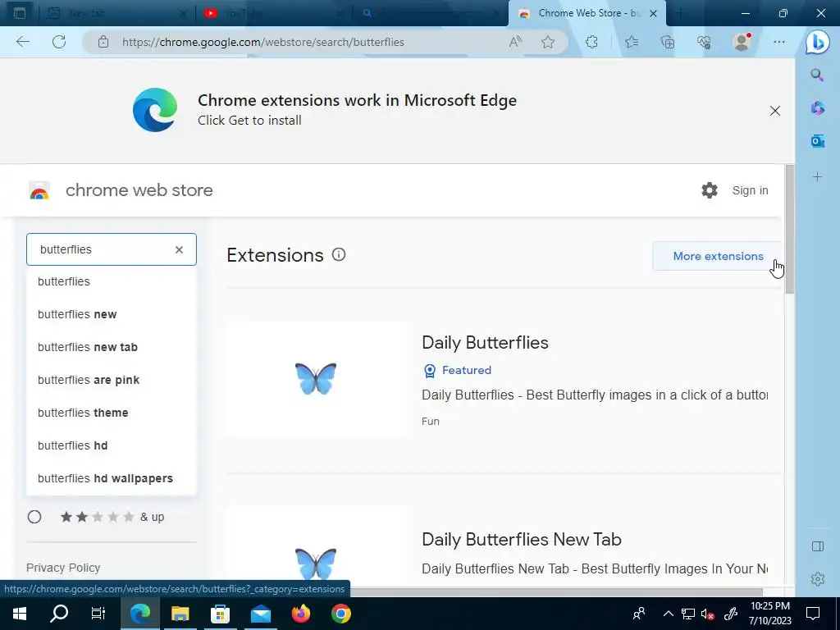
Task: Add a new sidebar app with plus
Action: point(818,177)
